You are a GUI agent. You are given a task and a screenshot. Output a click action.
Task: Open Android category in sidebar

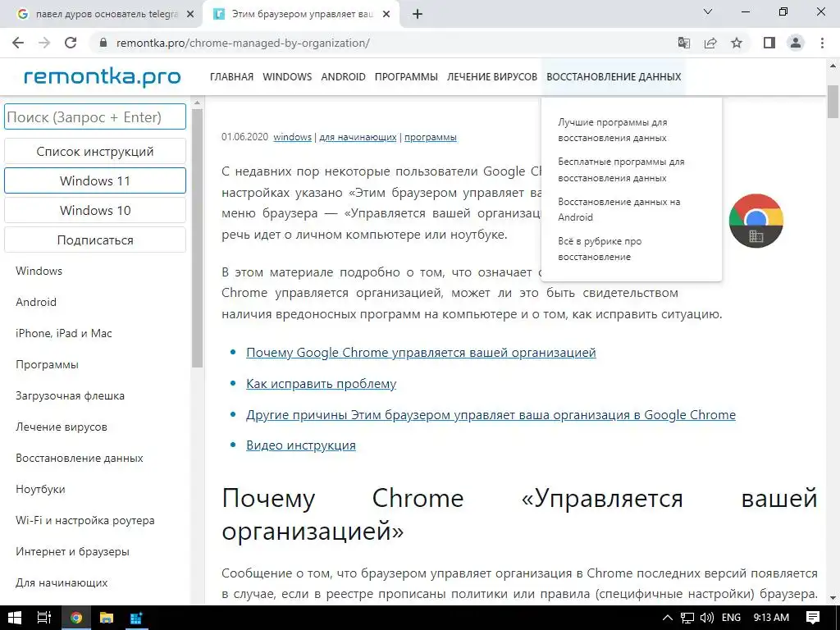coord(36,302)
